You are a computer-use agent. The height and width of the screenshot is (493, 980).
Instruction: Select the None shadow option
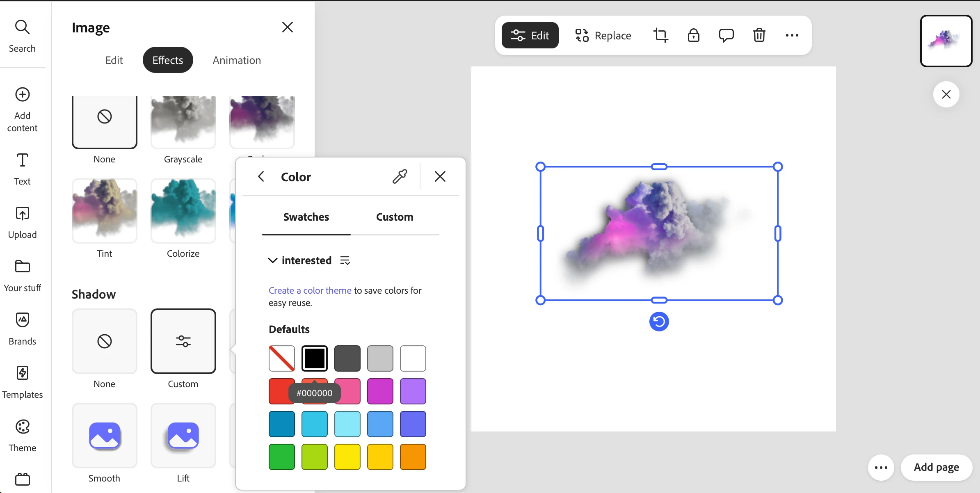tap(104, 341)
